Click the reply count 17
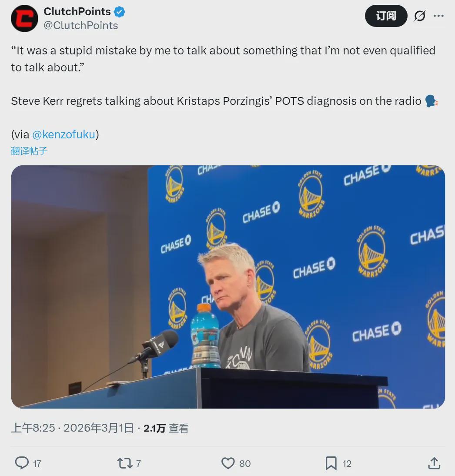455x476 pixels. (x=37, y=463)
